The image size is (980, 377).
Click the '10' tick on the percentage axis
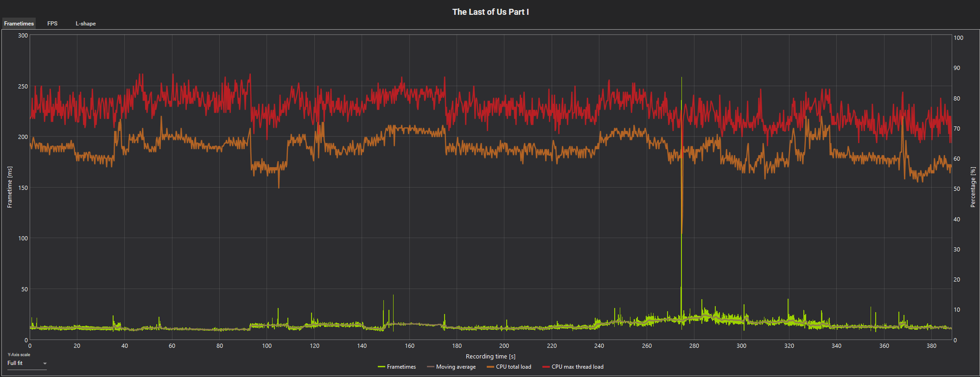click(x=957, y=310)
